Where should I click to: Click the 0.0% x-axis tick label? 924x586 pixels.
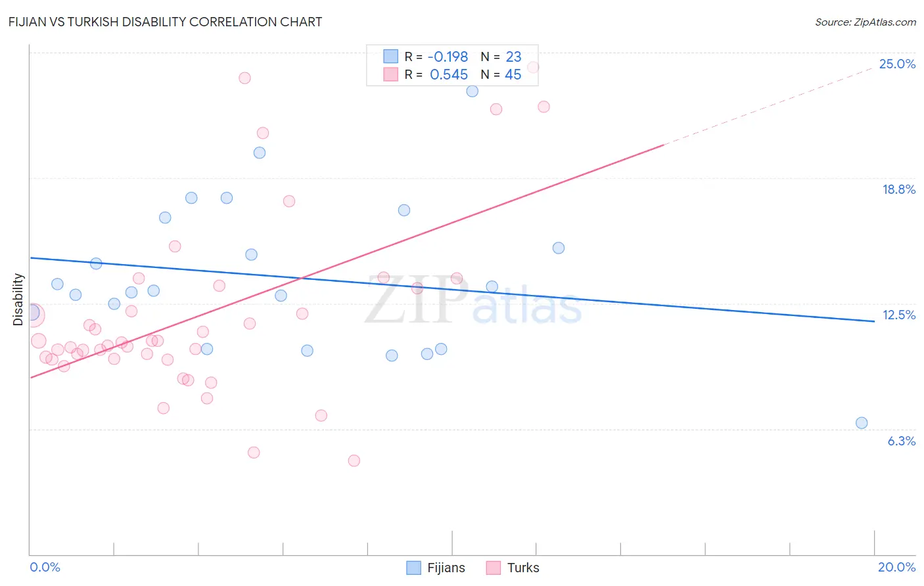tap(45, 567)
